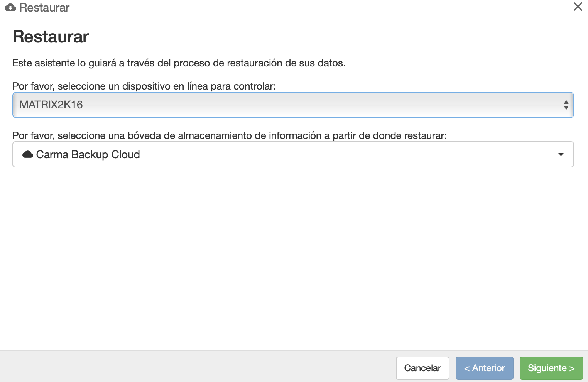Open the MATRIX2K16 device dropdown
The width and height of the screenshot is (588, 382).
pos(292,105)
